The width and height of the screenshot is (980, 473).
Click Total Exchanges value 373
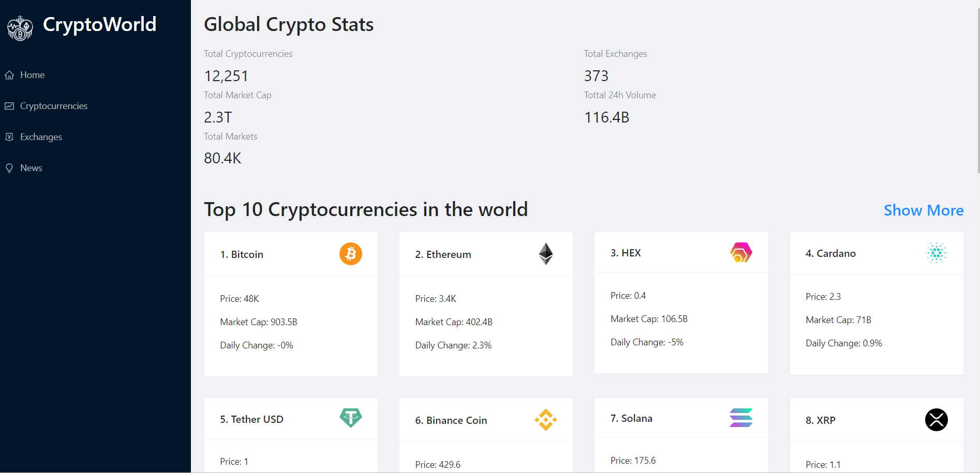click(596, 76)
